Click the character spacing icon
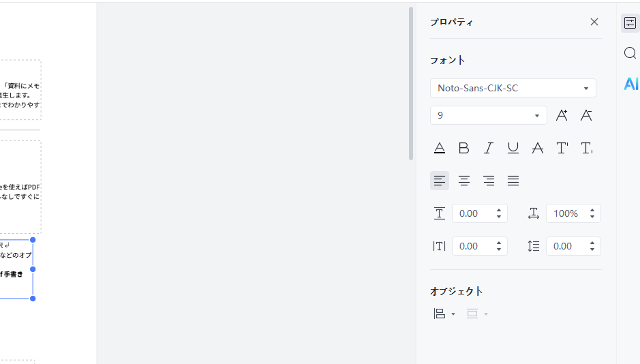Image resolution: width=640 pixels, height=364 pixels. 439,213
